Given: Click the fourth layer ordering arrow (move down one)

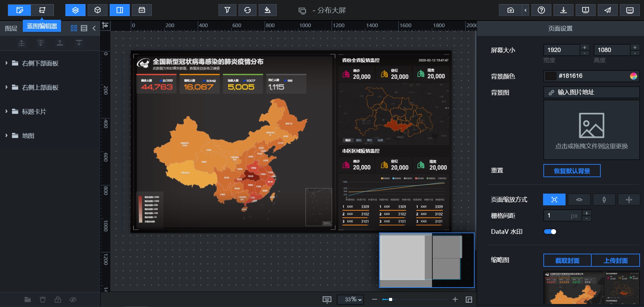Looking at the screenshot, I should click(79, 43).
